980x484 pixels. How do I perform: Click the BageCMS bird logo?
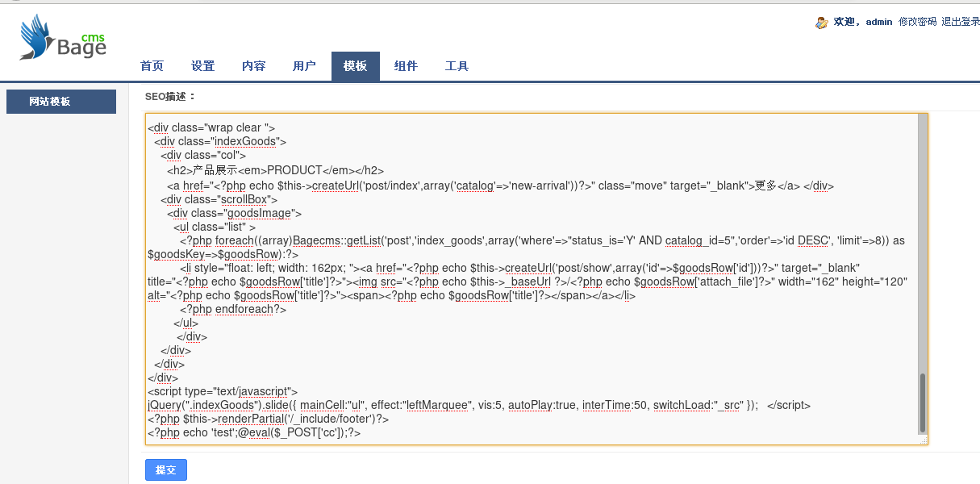(63, 38)
